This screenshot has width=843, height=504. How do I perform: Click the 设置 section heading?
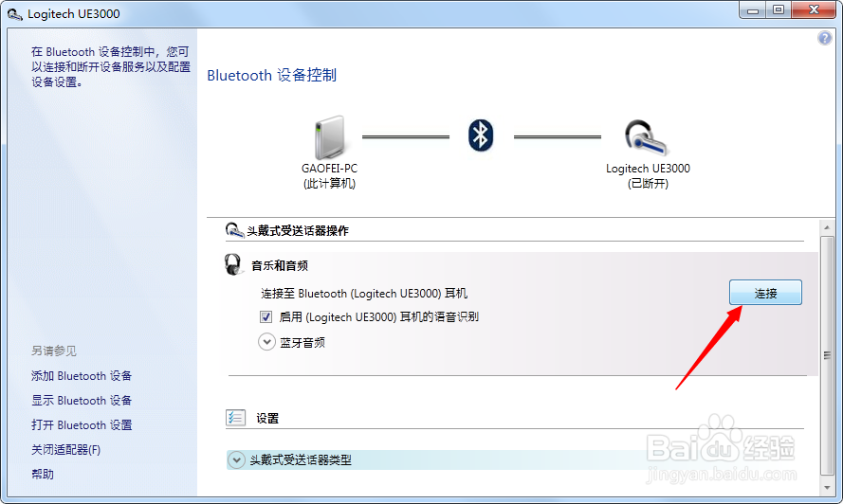pyautogui.click(x=267, y=418)
